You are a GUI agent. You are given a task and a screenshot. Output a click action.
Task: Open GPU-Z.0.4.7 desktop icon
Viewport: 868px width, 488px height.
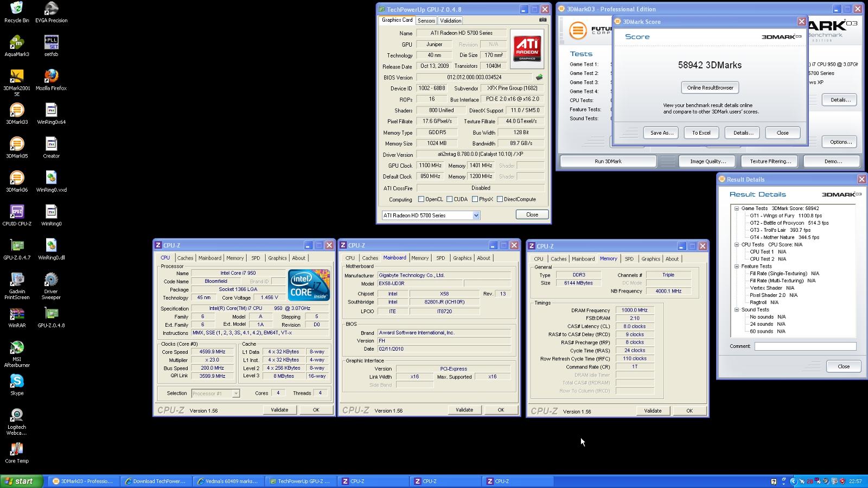(17, 249)
